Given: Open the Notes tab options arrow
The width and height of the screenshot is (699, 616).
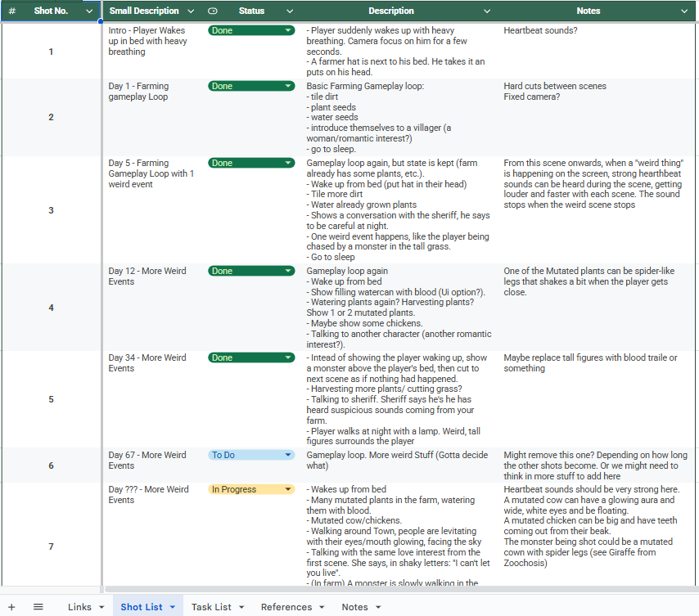Looking at the screenshot, I should [x=378, y=607].
